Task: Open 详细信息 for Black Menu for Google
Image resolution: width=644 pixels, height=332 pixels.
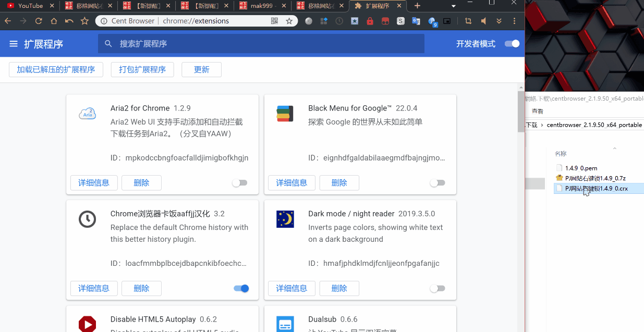Action: click(291, 183)
